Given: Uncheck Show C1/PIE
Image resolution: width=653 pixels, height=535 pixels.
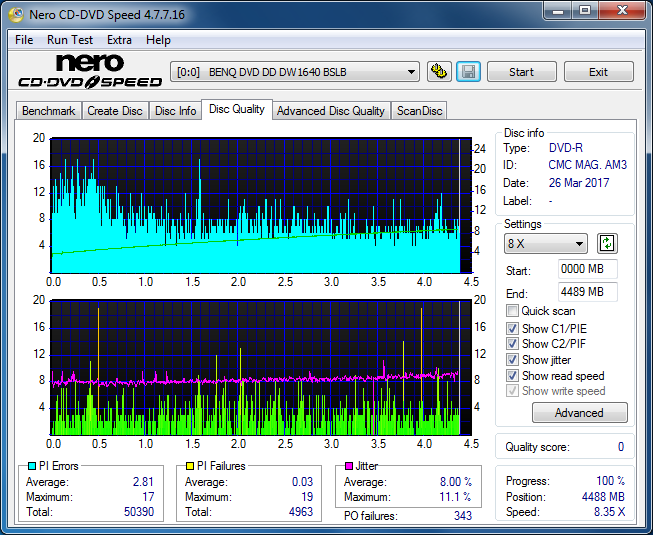Looking at the screenshot, I should [x=512, y=328].
